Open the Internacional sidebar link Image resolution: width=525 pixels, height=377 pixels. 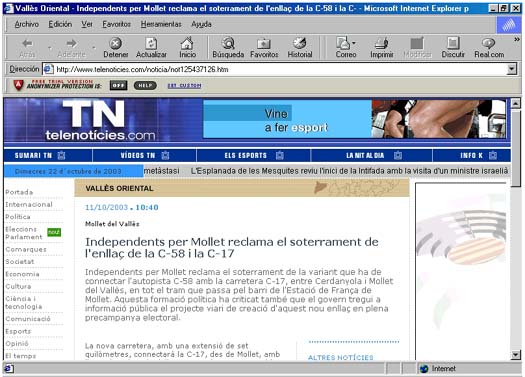(x=29, y=204)
